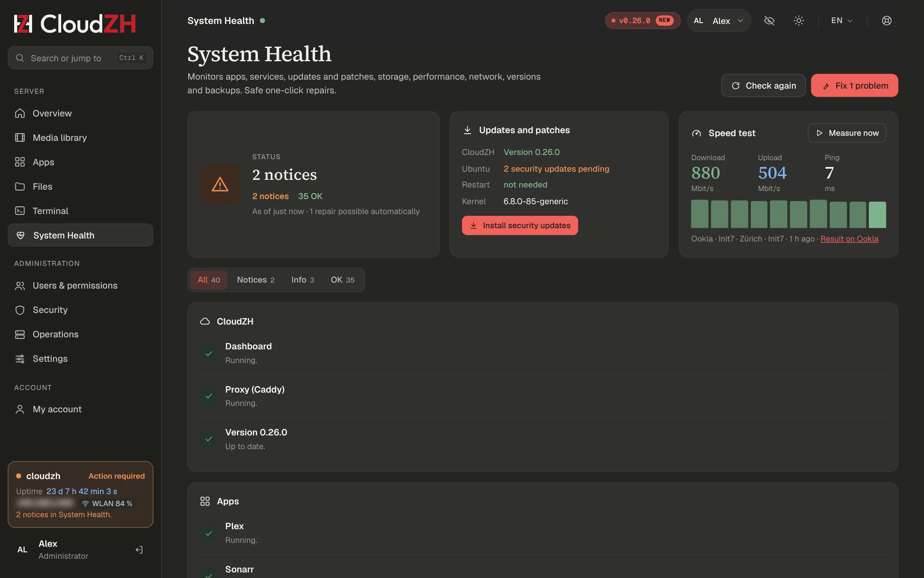Open Users & permissions
The height and width of the screenshot is (578, 924).
pyautogui.click(x=80, y=285)
